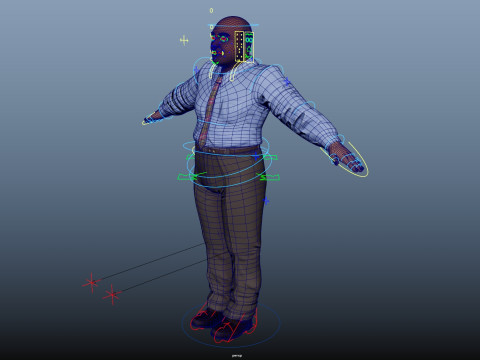This screenshot has height=360, width=480.
Task: Select the light blue ring around the top of the head
Action: pos(233,25)
